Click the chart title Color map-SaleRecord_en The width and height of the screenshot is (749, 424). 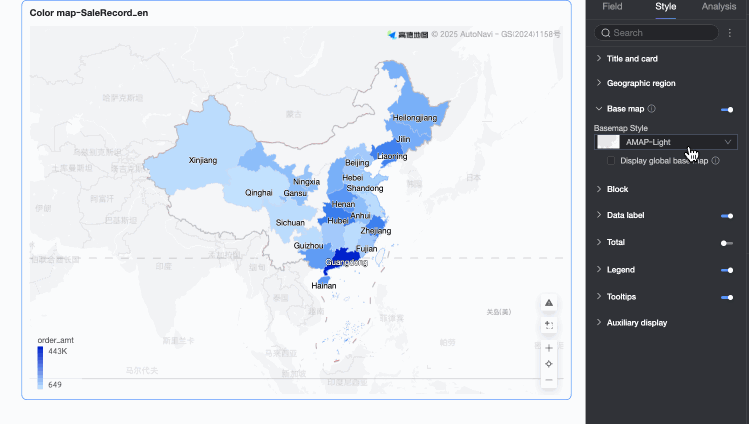(89, 13)
